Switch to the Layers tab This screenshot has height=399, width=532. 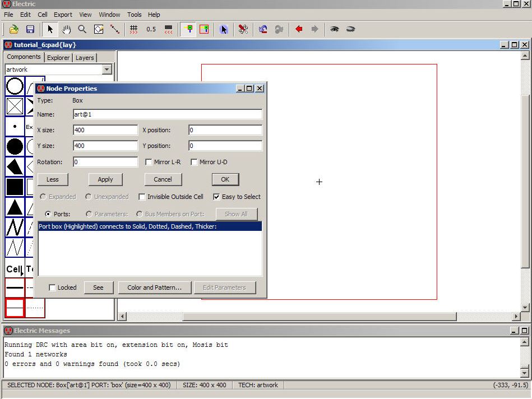(x=85, y=58)
